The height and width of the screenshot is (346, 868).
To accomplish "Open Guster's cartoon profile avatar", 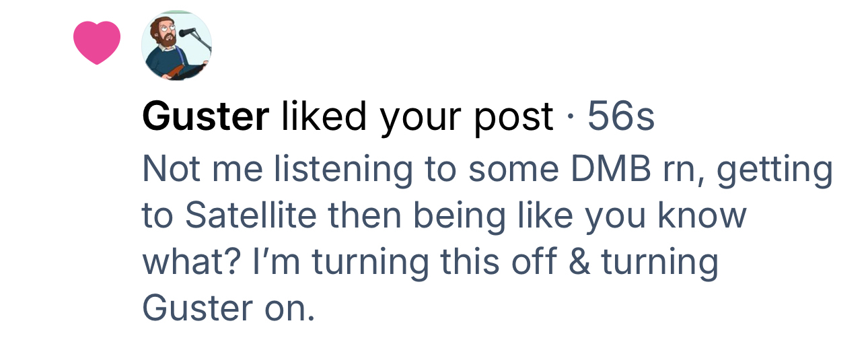I will [176, 46].
